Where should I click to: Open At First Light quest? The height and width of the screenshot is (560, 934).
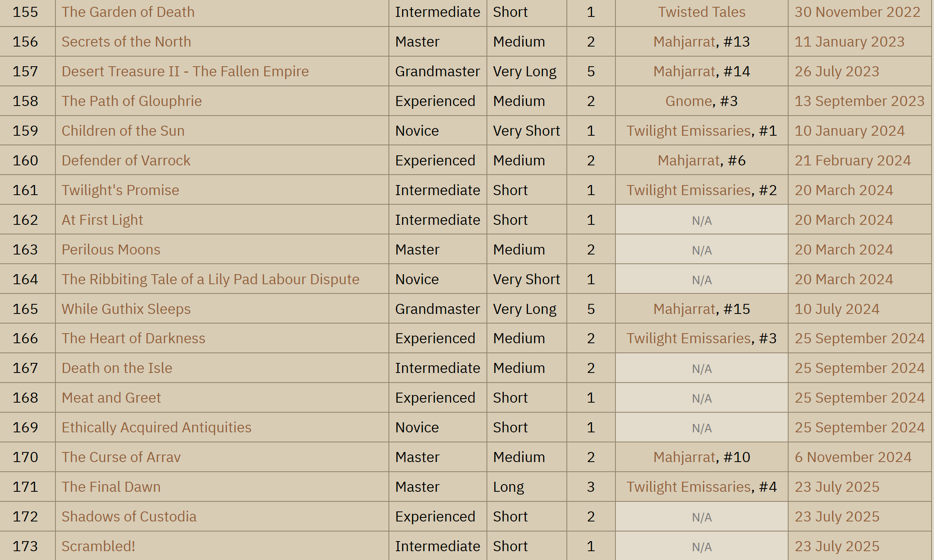[x=102, y=220]
